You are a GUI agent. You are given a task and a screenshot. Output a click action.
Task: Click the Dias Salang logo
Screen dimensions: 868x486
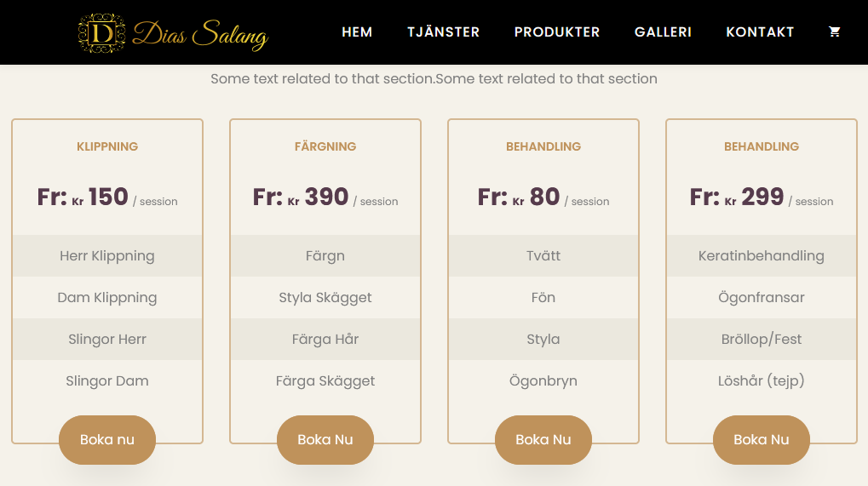pyautogui.click(x=173, y=33)
